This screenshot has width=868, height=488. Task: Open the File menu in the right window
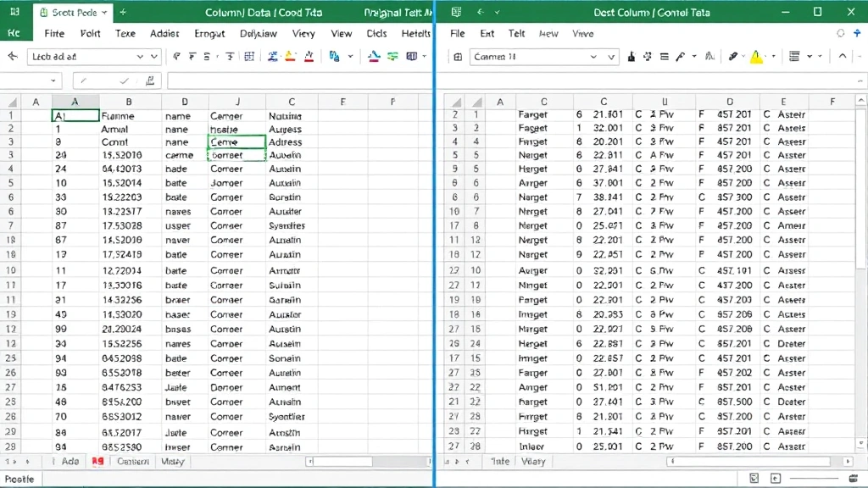click(x=457, y=34)
